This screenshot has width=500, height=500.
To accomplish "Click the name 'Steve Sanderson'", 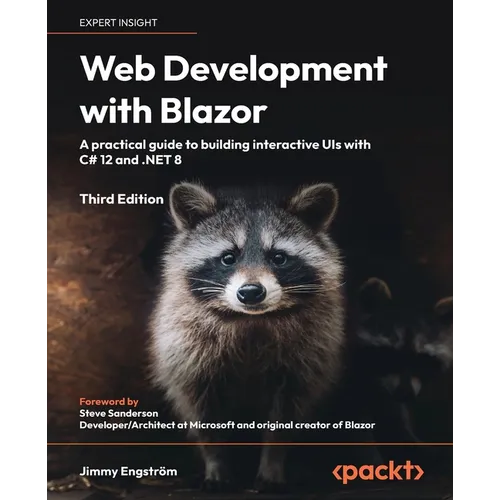I will 119,413.
